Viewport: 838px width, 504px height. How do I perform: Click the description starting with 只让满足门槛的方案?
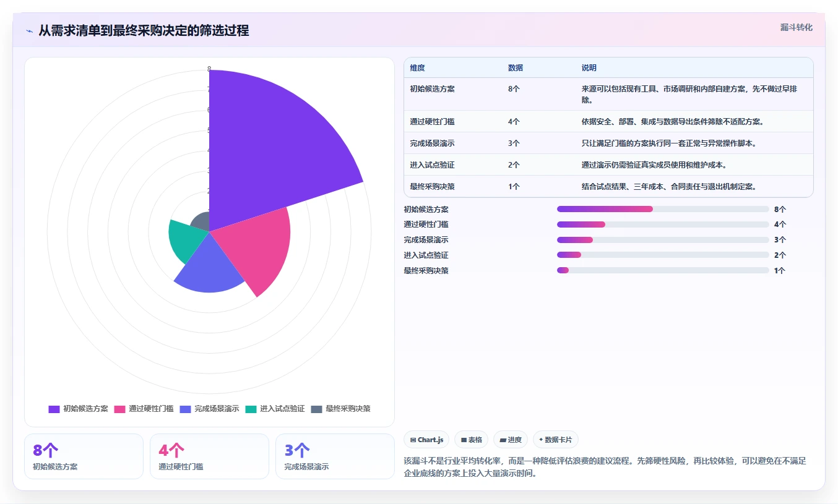[669, 143]
